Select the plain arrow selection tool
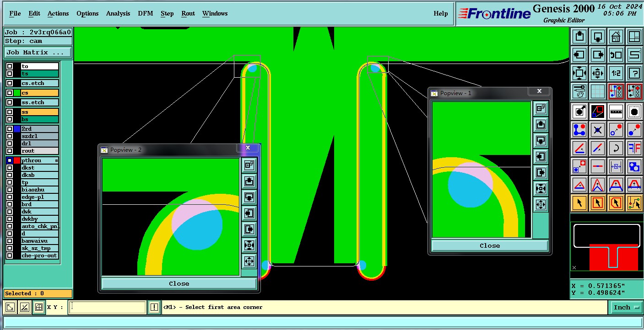Image resolution: width=644 pixels, height=330 pixels. click(x=579, y=202)
